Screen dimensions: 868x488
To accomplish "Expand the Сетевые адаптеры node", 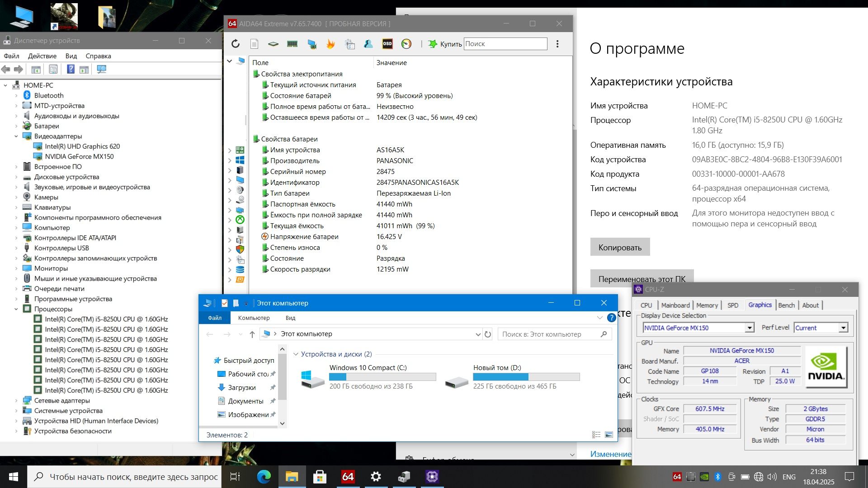I will click(16, 400).
